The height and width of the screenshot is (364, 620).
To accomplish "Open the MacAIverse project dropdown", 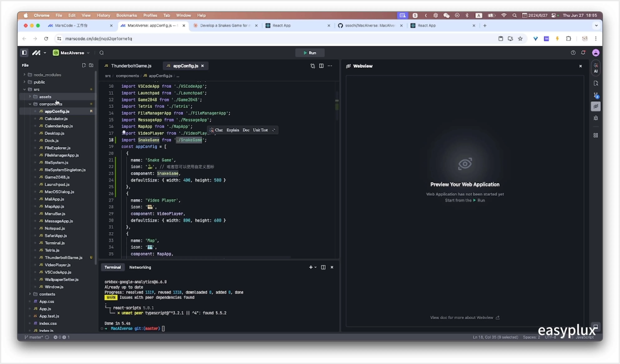I will point(71,53).
